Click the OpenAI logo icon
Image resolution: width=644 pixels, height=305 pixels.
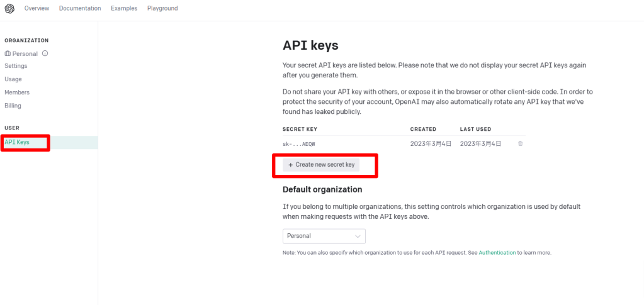(9, 8)
